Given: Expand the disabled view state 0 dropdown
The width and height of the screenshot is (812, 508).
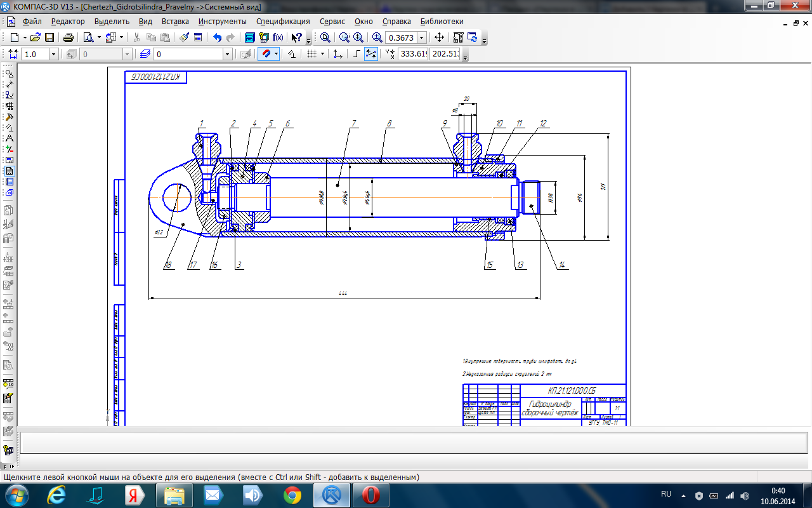Looking at the screenshot, I should point(127,55).
